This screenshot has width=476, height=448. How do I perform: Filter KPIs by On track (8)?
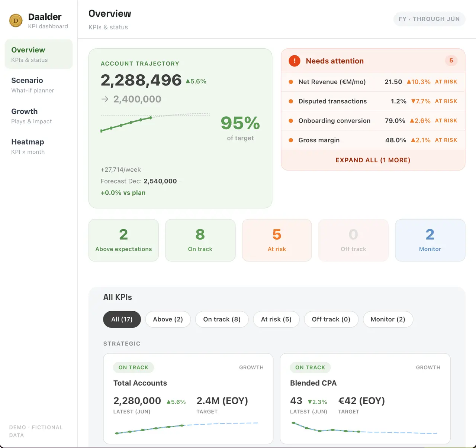coord(222,319)
